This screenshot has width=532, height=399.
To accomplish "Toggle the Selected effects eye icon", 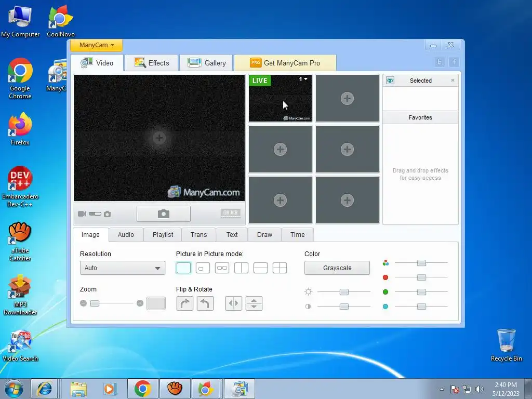I will [390, 81].
